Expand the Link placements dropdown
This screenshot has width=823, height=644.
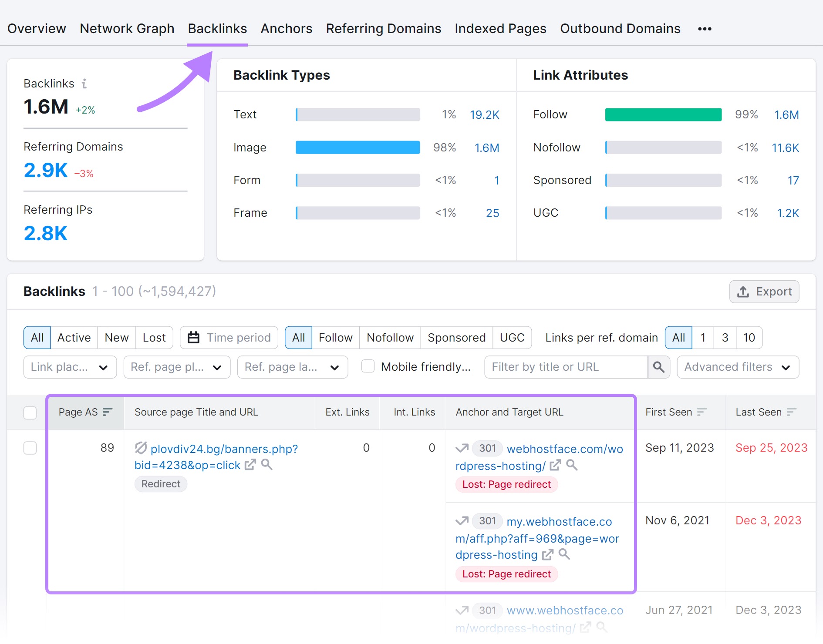pos(69,367)
